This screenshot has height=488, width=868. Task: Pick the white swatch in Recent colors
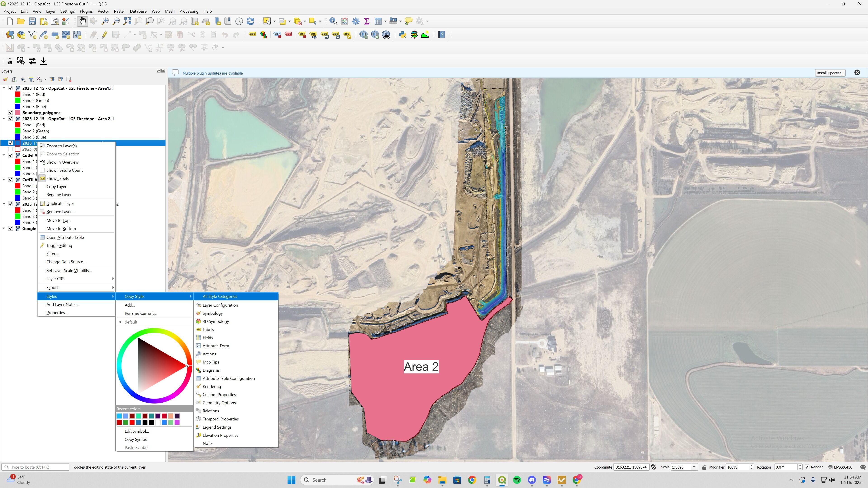tap(158, 422)
